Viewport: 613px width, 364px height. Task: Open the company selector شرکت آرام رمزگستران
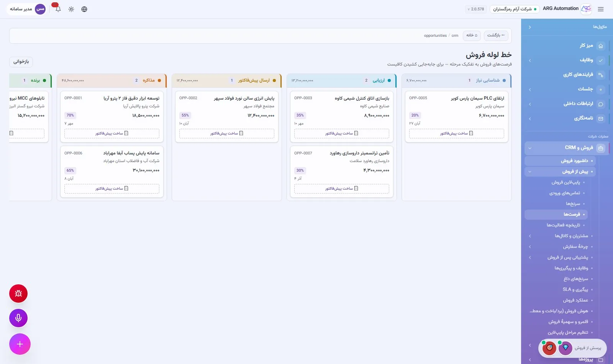[515, 9]
